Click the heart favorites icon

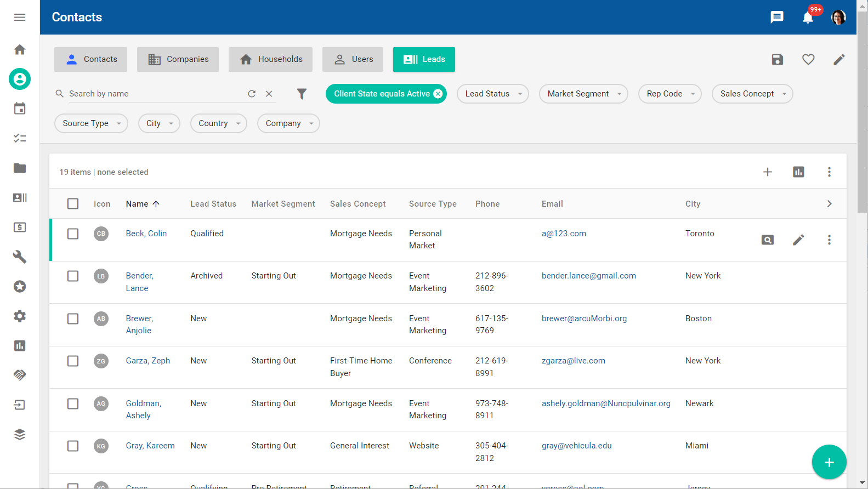pyautogui.click(x=808, y=60)
